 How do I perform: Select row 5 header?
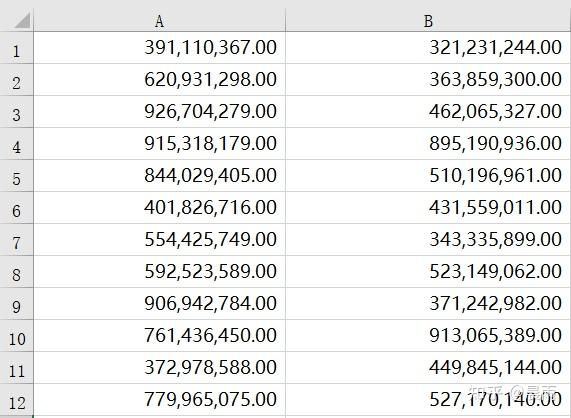point(16,176)
